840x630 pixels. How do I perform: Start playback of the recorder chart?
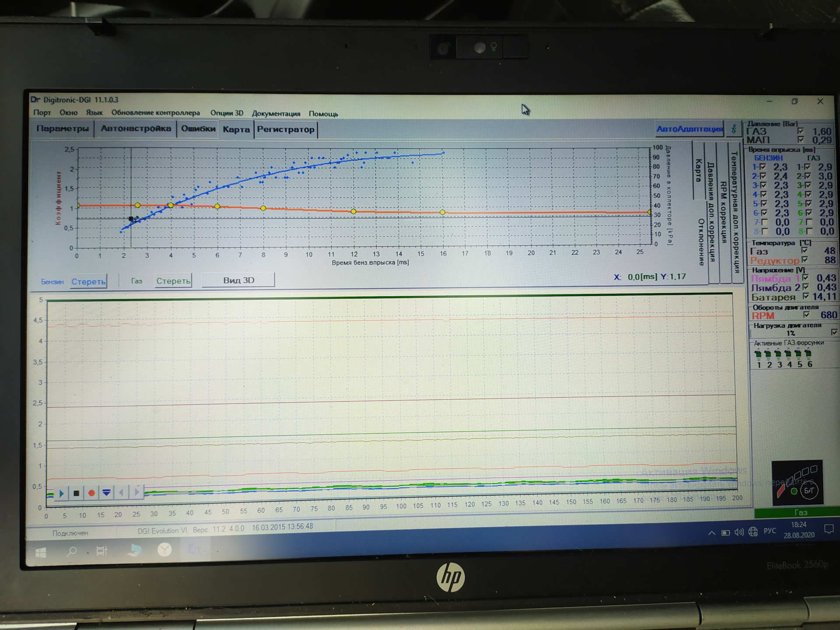pos(61,493)
